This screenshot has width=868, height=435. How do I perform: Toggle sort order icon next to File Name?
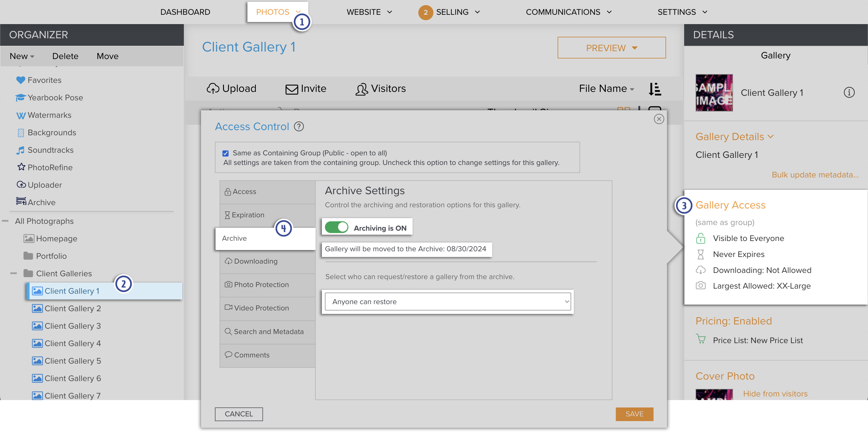click(655, 89)
